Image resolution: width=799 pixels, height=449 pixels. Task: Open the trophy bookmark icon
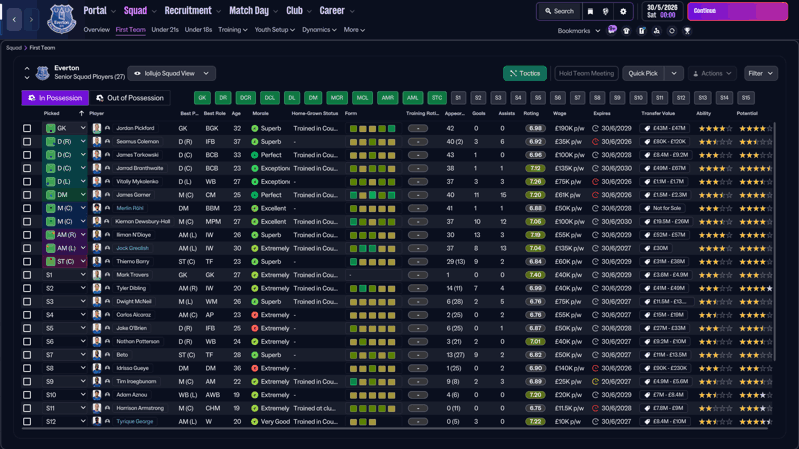pos(687,31)
